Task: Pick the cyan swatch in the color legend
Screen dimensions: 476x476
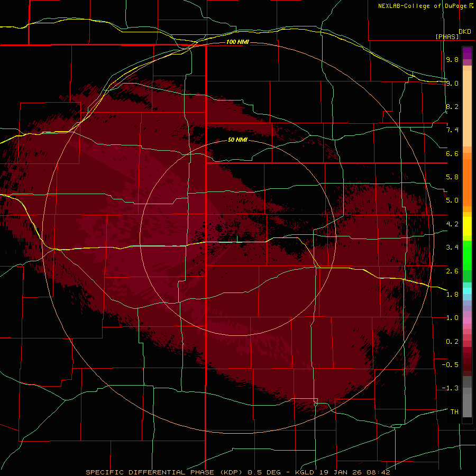Action: tap(467, 291)
